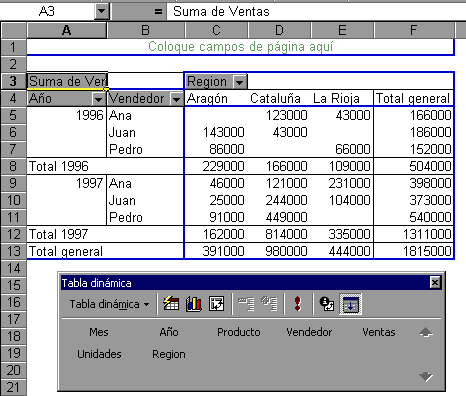The height and width of the screenshot is (396, 466).
Task: Select the Show Detail icon
Action: [x=269, y=304]
